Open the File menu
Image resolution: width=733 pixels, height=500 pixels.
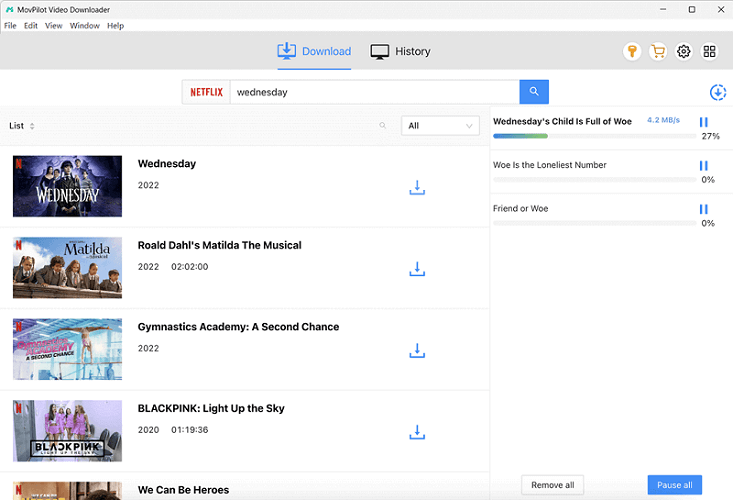10,26
